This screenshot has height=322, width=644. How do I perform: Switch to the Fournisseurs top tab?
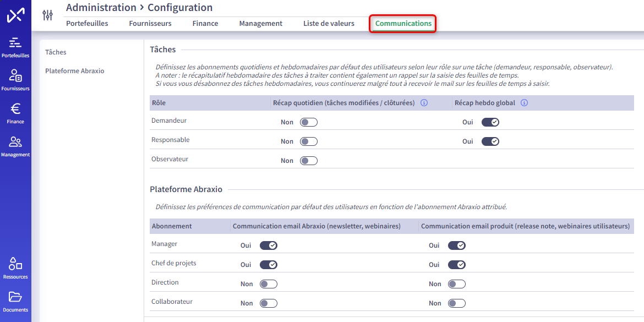pyautogui.click(x=150, y=24)
